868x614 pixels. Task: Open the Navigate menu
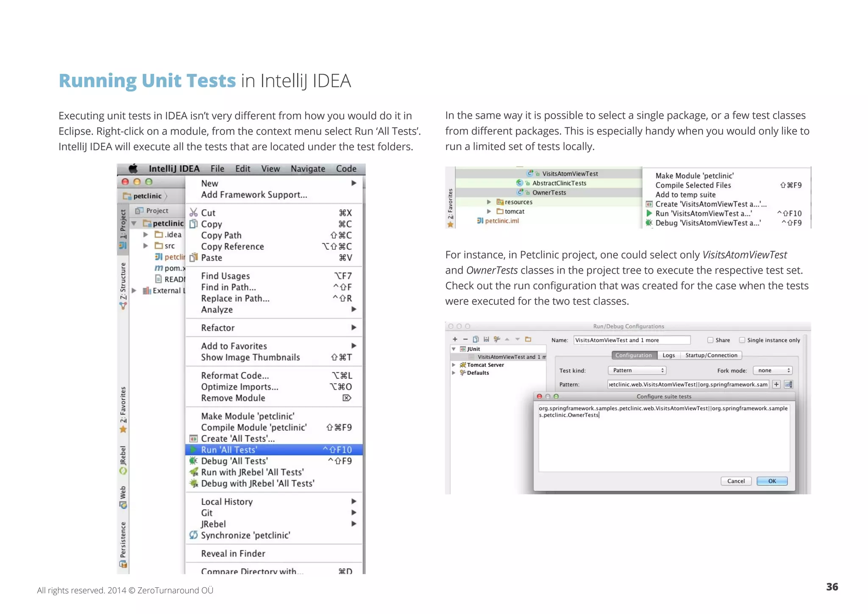(308, 169)
